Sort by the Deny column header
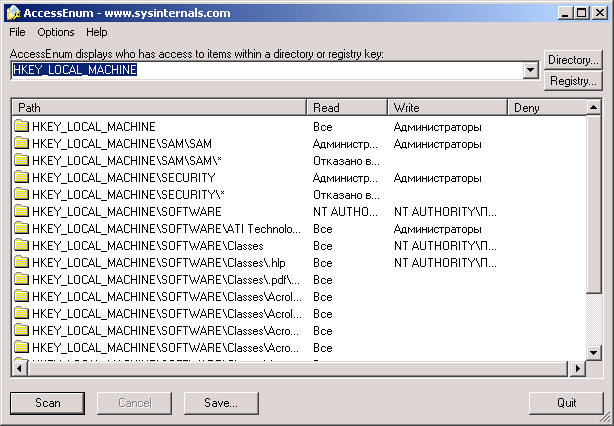Screen dimensions: 614x426 (x=547, y=108)
